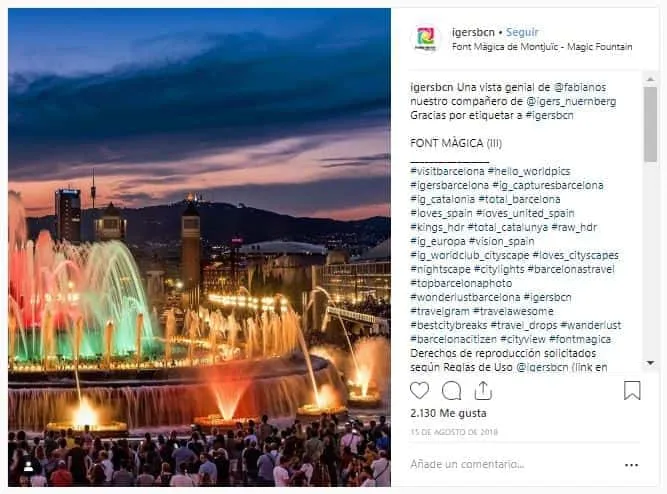Like the post with the heart icon

(x=419, y=390)
